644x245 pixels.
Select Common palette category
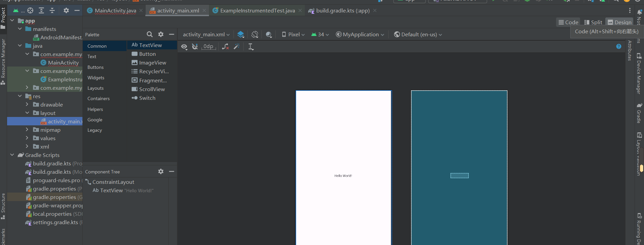[105, 46]
